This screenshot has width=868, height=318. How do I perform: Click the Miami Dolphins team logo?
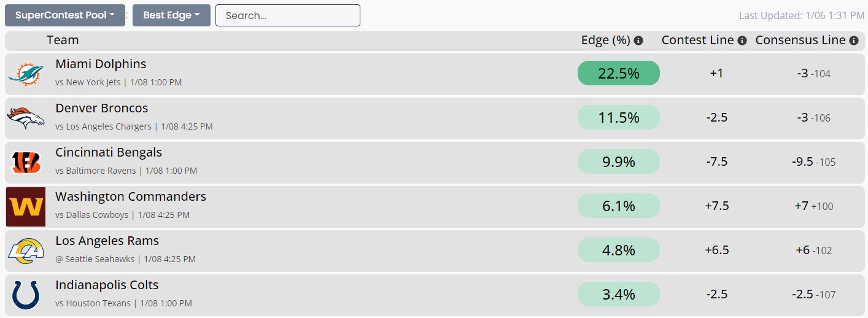tap(26, 74)
